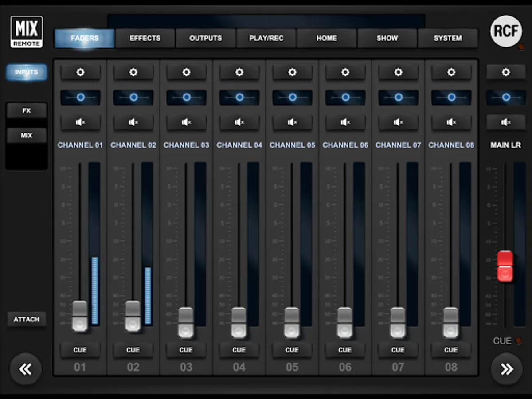532x399 pixels.
Task: Open the Play/Rec tab
Action: 266,39
